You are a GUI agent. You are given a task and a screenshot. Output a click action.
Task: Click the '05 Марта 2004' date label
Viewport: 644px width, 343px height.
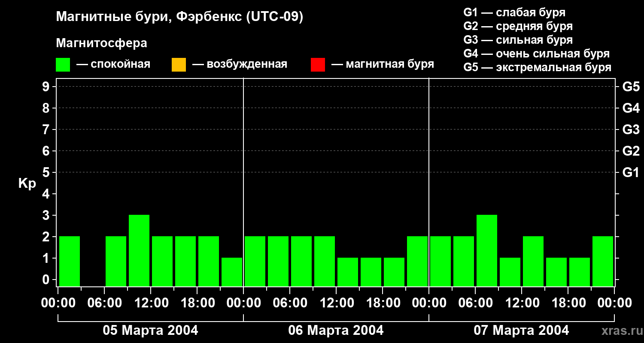tap(150, 331)
